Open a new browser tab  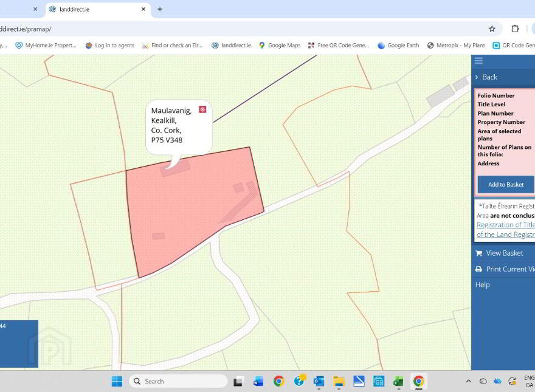coord(160,9)
